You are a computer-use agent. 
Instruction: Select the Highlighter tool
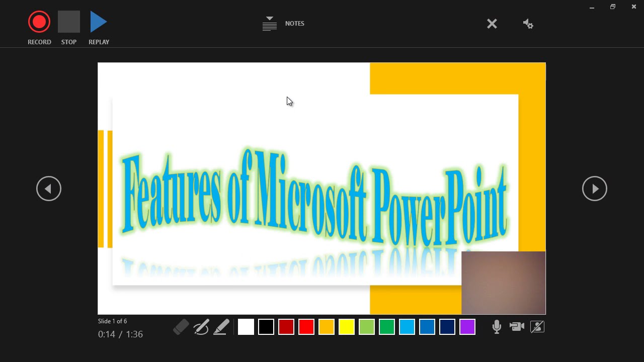click(221, 327)
